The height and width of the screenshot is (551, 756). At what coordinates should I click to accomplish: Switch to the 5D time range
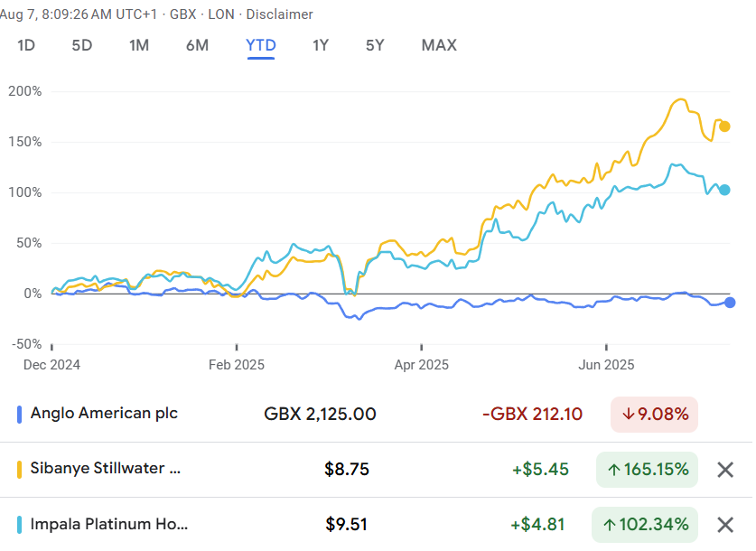tap(82, 45)
